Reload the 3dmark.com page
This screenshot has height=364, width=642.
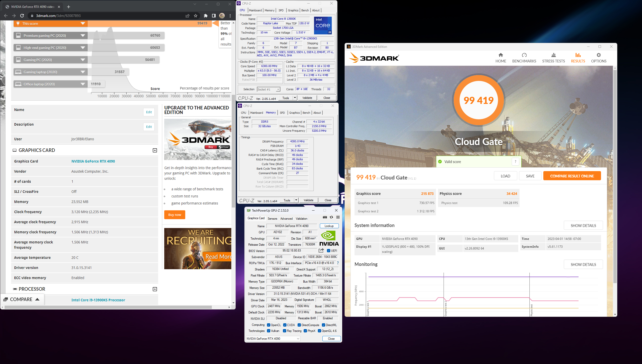point(22,16)
